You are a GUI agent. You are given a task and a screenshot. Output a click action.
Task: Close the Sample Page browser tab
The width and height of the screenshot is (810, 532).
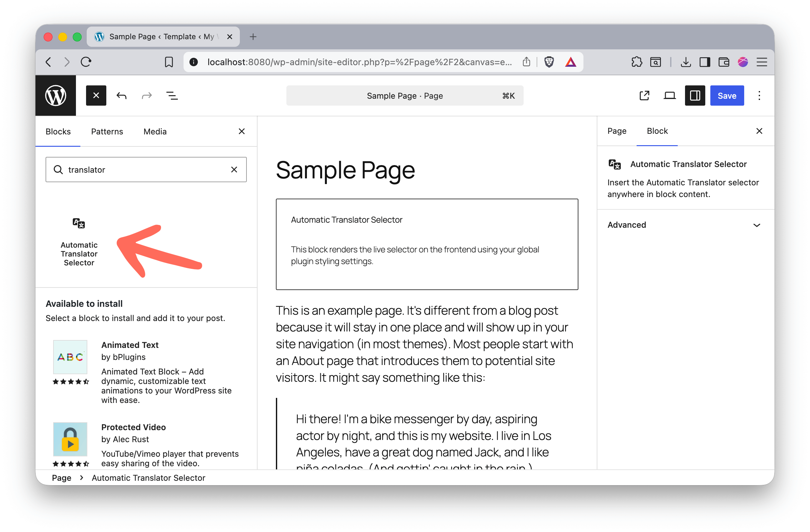coord(230,37)
